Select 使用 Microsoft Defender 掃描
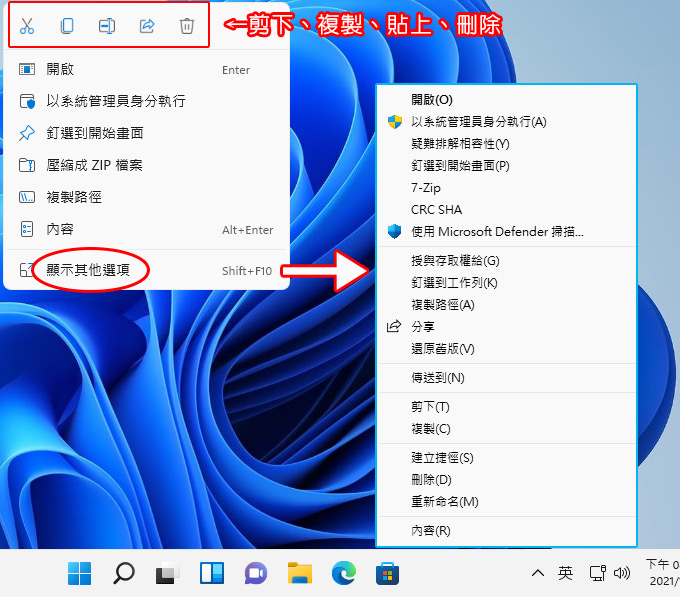680x597 pixels. point(507,232)
